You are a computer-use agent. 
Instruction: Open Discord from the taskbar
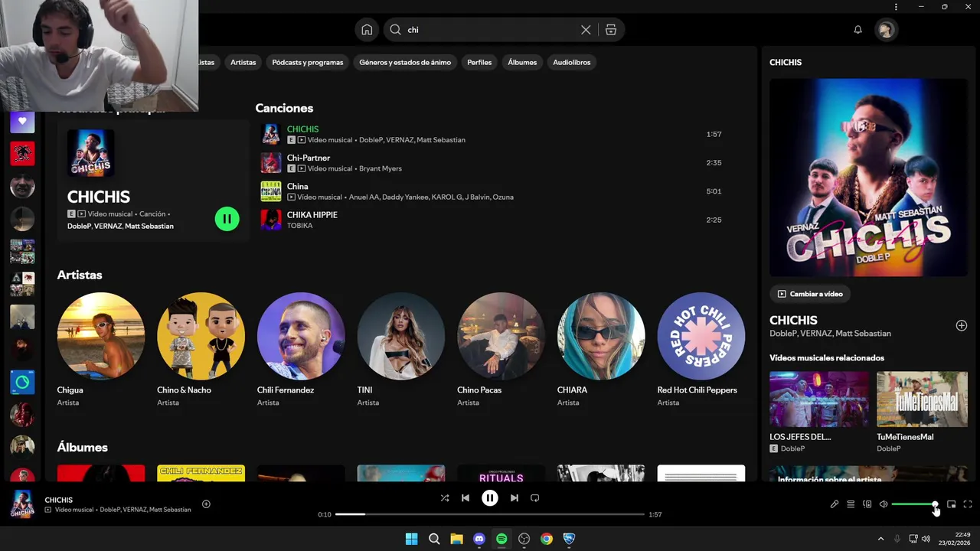pos(479,539)
